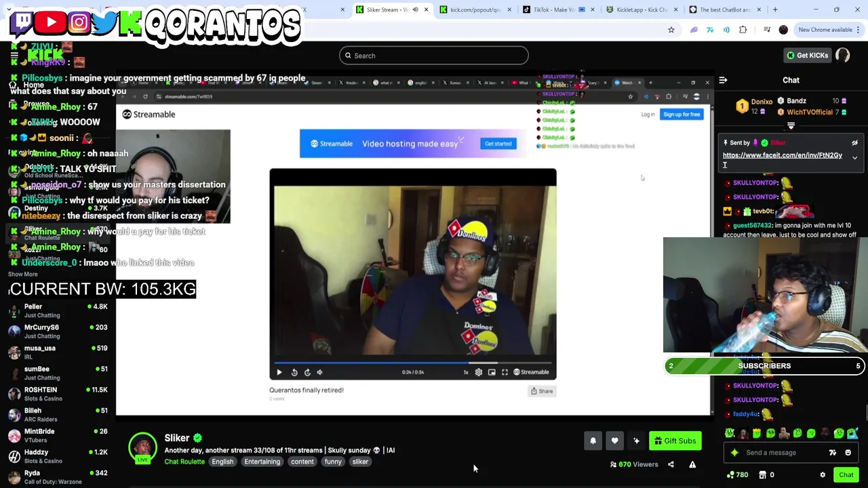
Task: Click the Kick search field
Action: click(x=434, y=56)
